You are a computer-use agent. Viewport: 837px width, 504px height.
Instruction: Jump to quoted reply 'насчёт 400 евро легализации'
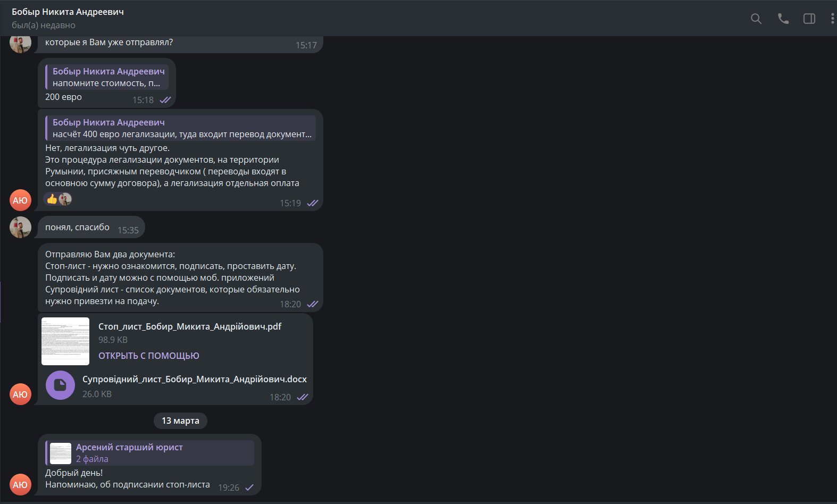181,128
